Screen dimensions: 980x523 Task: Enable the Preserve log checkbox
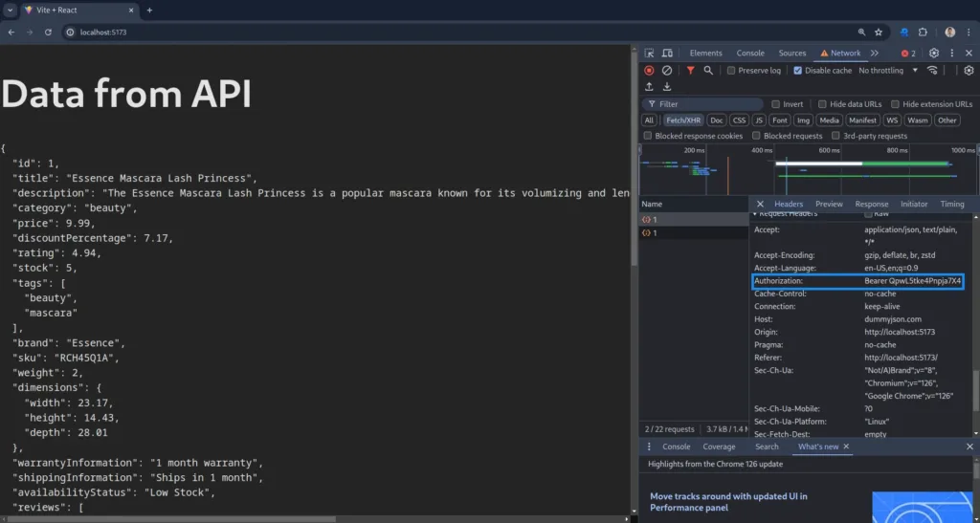[731, 71]
